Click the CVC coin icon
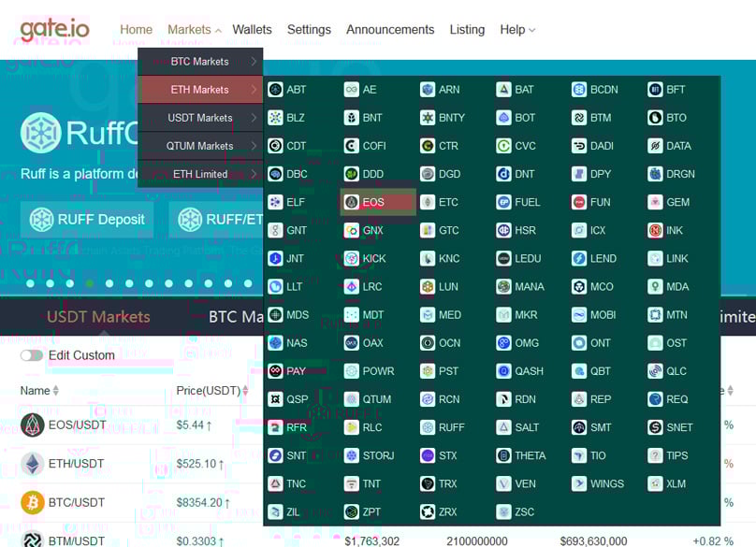756x547 pixels. (x=503, y=146)
